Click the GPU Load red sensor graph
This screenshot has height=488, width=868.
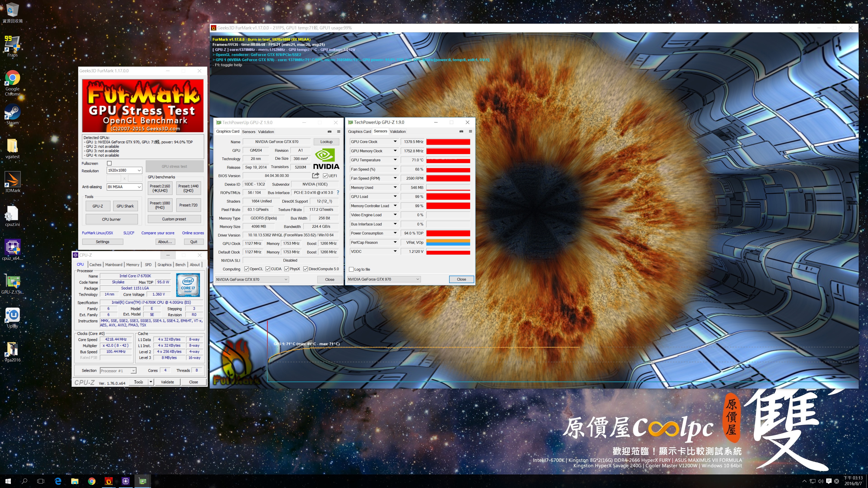448,197
